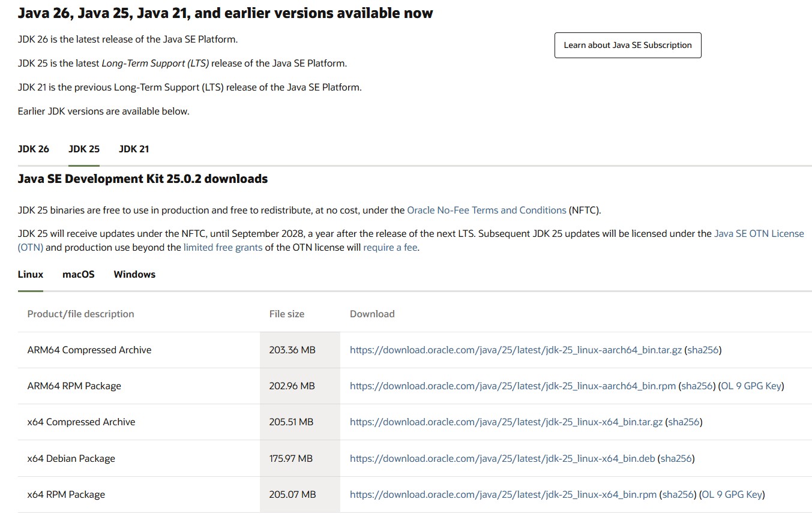Image resolution: width=812 pixels, height=529 pixels.
Task: Open sha256 checksum for x64 Debian Package
Action: click(676, 458)
